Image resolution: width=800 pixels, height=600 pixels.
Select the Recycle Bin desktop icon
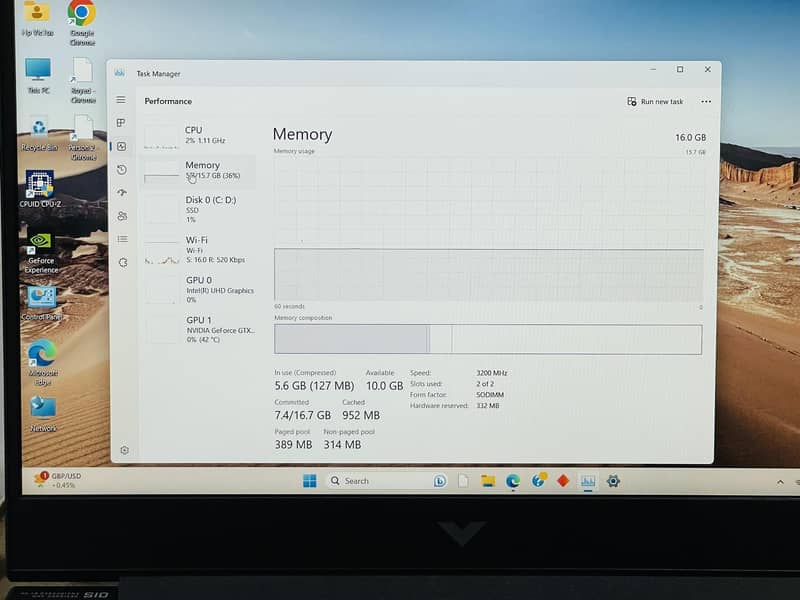coord(39,135)
